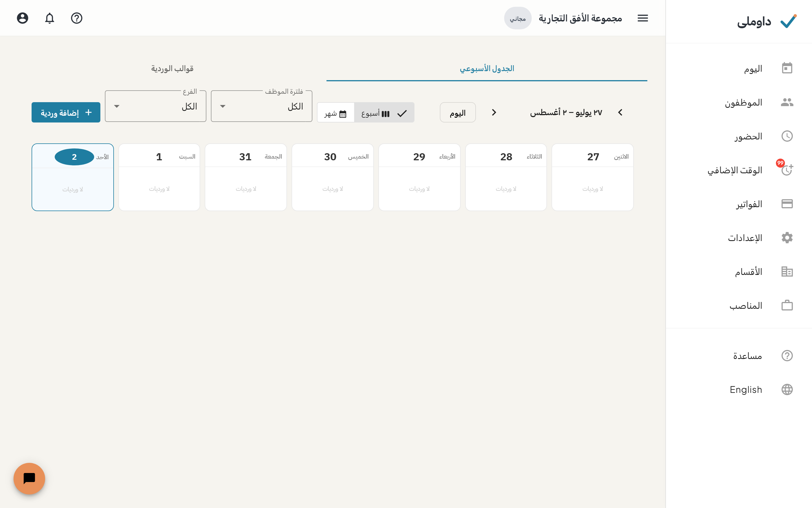The image size is (812, 508).
Task: Click the المناصب briefcase icon
Action: coord(787,305)
